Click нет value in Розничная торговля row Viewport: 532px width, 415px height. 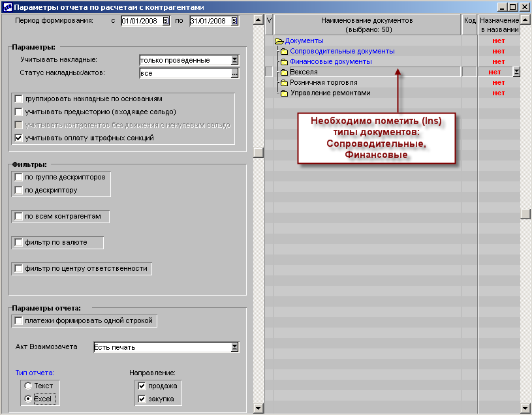tap(499, 83)
